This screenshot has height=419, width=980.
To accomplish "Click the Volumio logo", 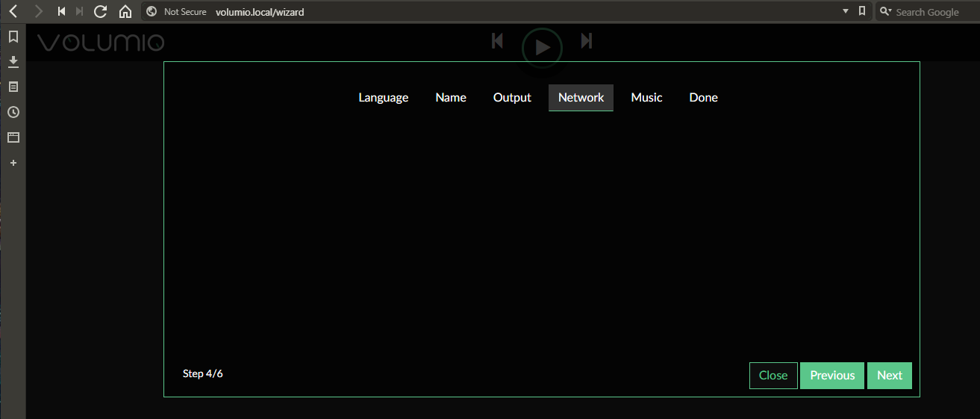I will [x=101, y=43].
